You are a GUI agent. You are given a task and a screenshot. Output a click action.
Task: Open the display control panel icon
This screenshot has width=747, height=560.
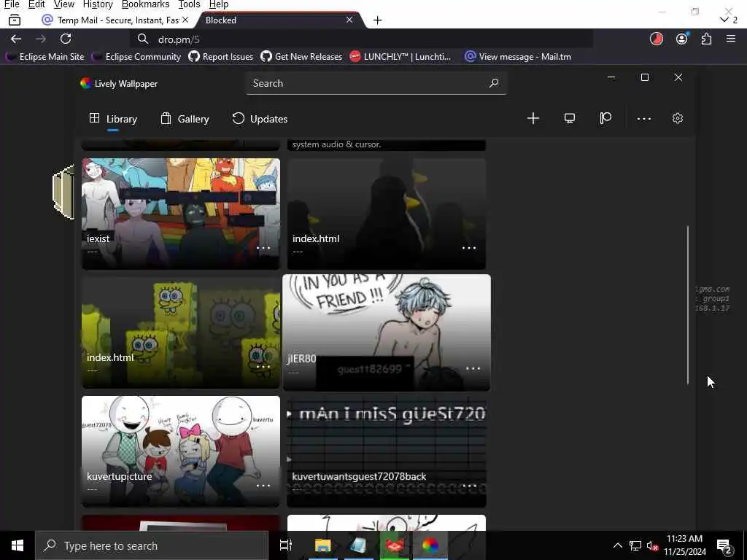tap(569, 119)
